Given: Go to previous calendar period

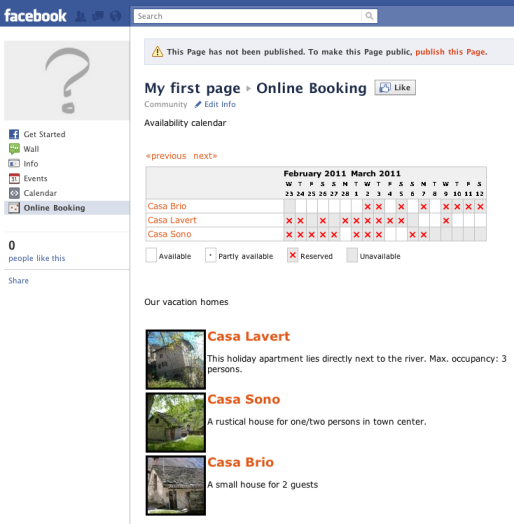Looking at the screenshot, I should (x=166, y=156).
